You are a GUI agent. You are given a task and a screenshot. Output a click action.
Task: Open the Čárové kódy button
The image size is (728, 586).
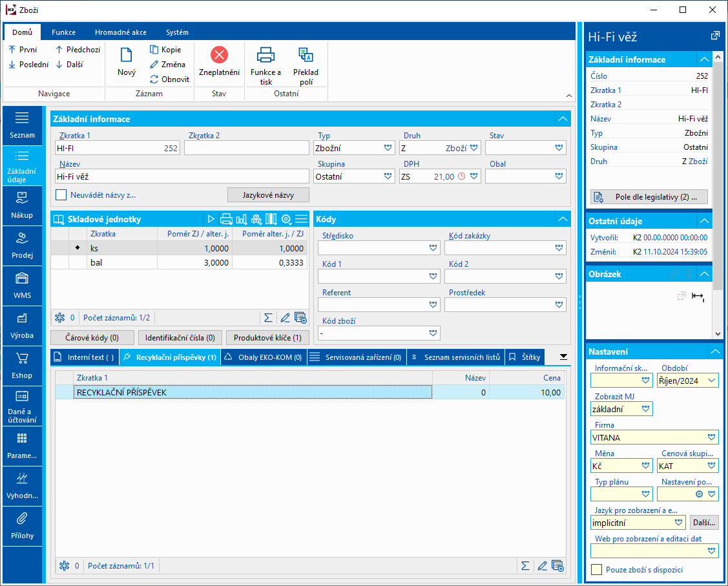tap(92, 337)
